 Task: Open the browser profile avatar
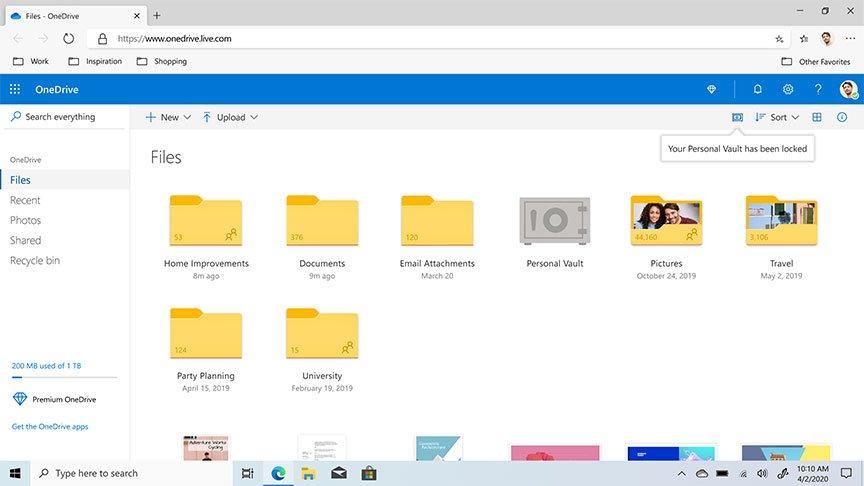click(827, 39)
